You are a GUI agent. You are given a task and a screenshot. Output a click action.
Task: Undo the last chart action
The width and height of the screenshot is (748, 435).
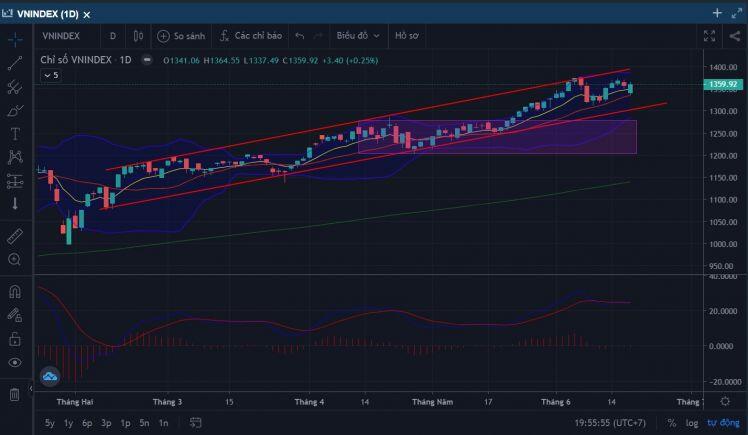[300, 36]
